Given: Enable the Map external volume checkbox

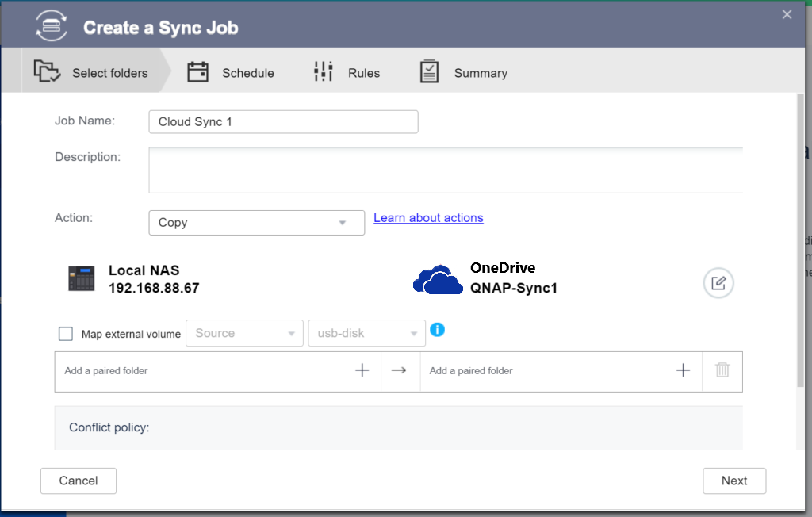Looking at the screenshot, I should (66, 334).
